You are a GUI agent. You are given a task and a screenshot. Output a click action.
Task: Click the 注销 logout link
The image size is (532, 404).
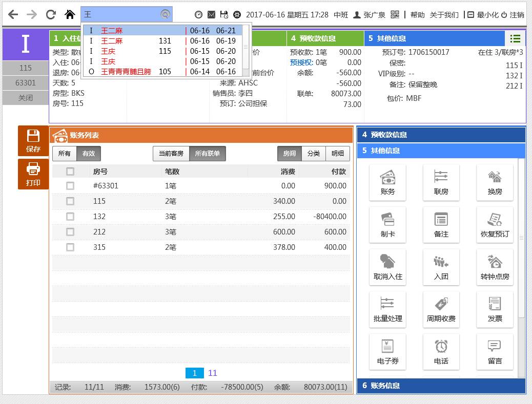pos(516,15)
